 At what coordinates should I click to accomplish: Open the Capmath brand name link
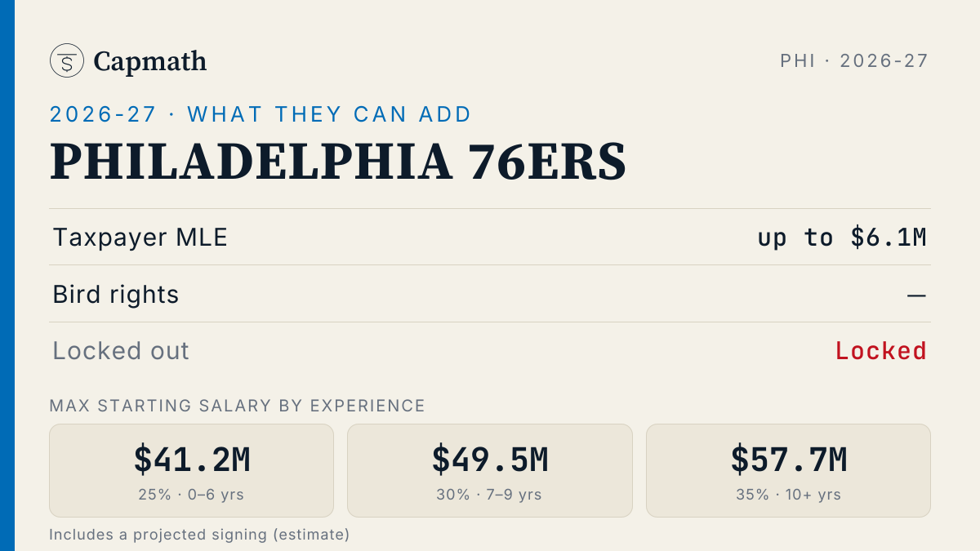(x=149, y=61)
